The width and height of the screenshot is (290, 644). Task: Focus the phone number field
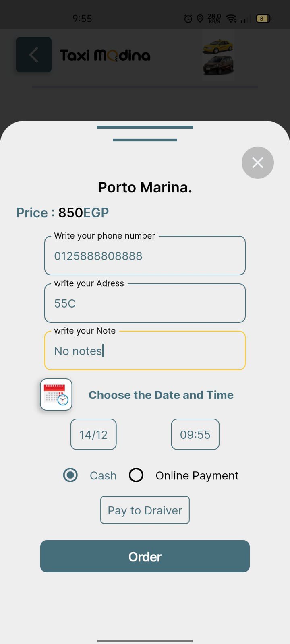(145, 256)
